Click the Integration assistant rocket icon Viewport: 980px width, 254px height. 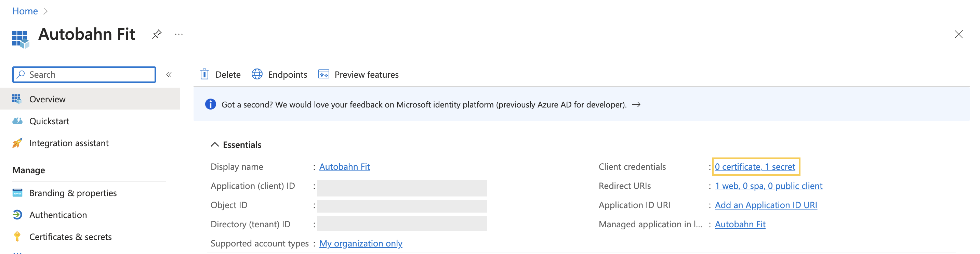pos(17,143)
